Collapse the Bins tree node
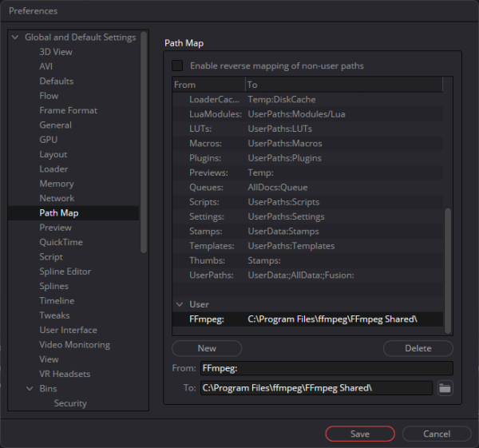Viewport: 479px width, 448px height. tap(30, 389)
